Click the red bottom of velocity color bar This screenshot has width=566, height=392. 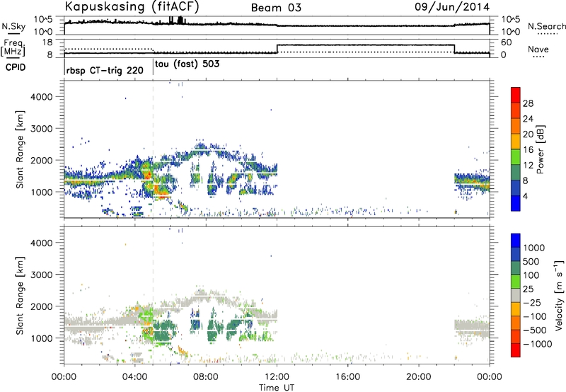(x=516, y=350)
